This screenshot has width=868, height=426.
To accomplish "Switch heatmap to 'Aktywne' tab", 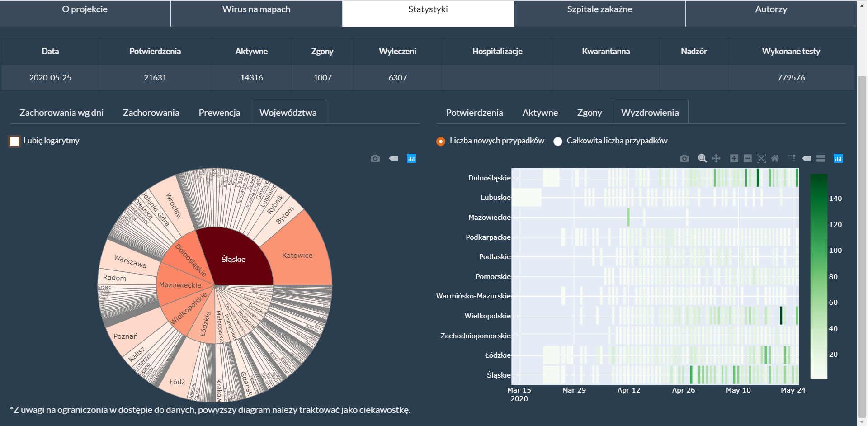I will point(540,112).
